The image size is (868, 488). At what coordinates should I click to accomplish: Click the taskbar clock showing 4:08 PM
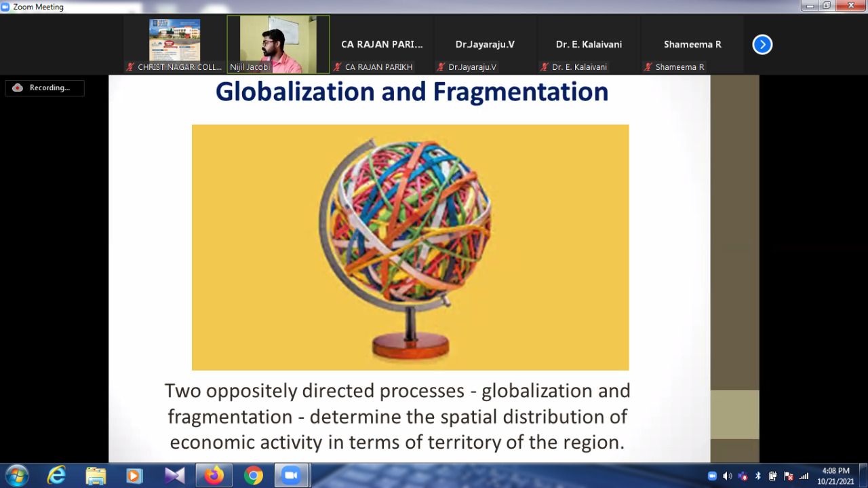[x=835, y=476]
